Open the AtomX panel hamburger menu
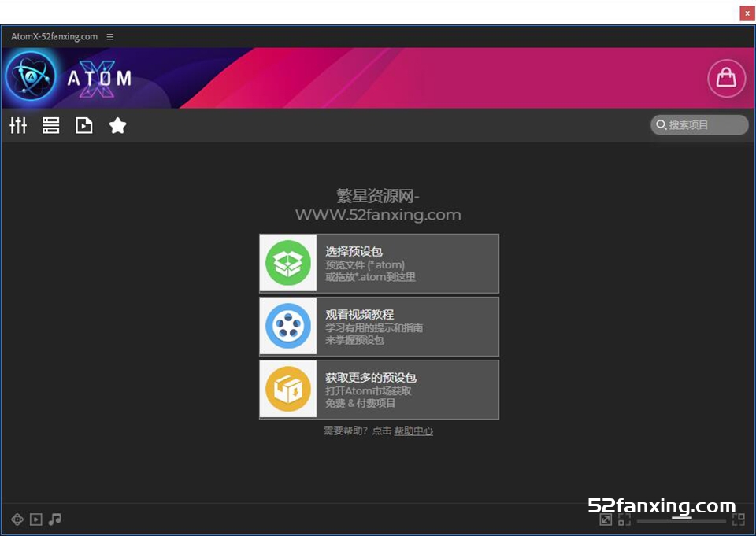The image size is (756, 536). tap(110, 37)
